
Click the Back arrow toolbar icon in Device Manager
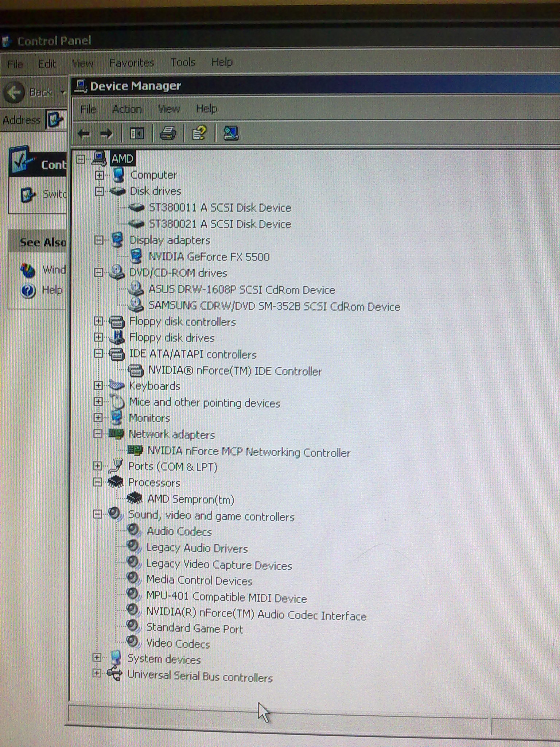(x=84, y=134)
